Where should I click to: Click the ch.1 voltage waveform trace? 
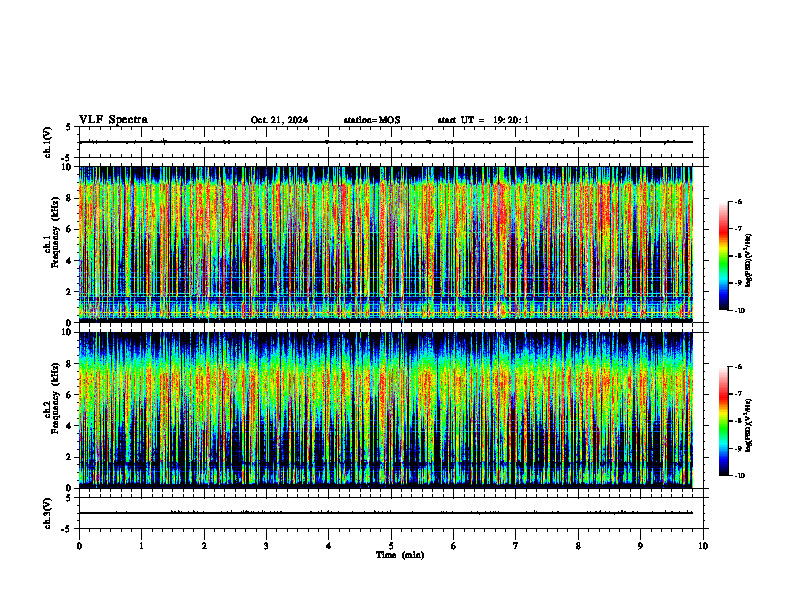click(x=386, y=142)
